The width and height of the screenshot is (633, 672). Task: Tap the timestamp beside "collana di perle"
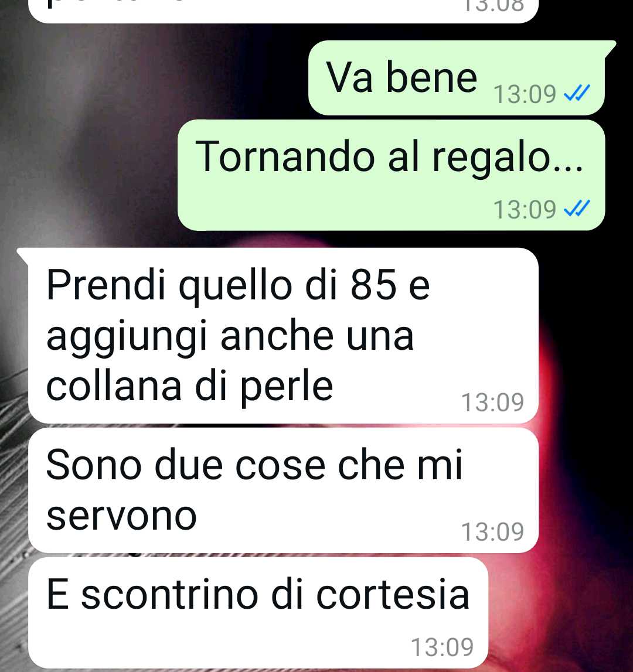(492, 402)
